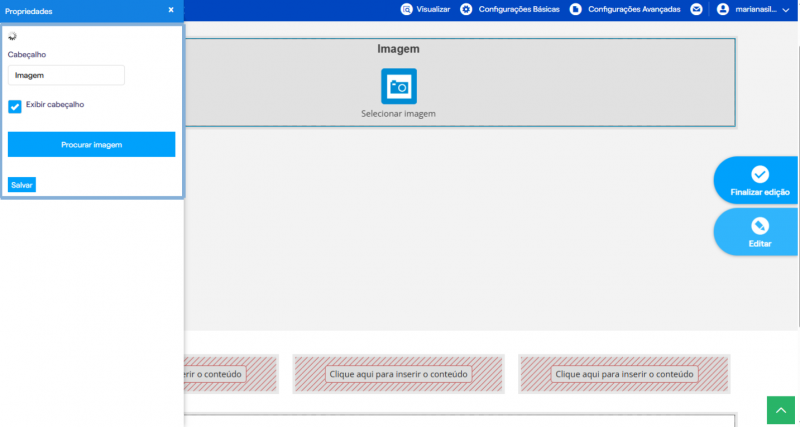Click the green scroll-to-top arrow
Screen dimensions: 800x427
[x=781, y=410]
